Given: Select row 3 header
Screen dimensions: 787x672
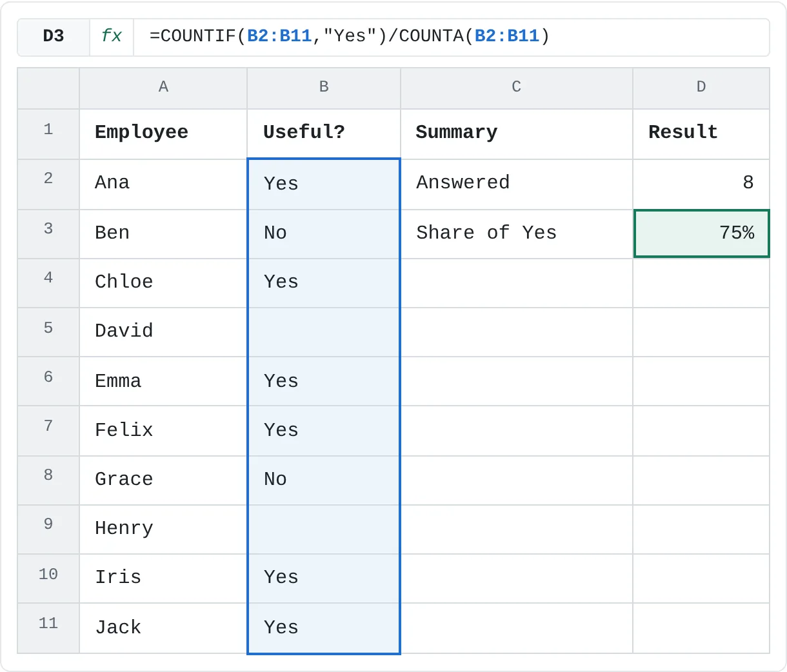Looking at the screenshot, I should (48, 234).
